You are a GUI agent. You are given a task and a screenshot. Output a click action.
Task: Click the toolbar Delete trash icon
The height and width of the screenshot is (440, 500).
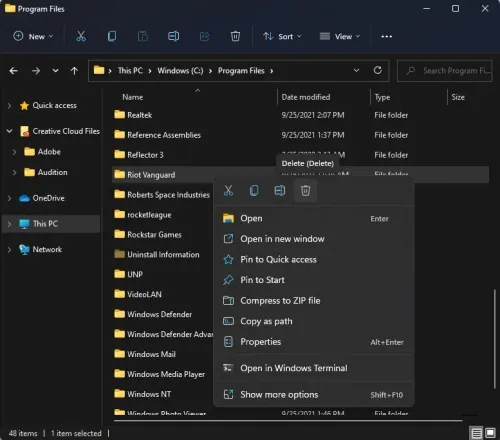[235, 36]
